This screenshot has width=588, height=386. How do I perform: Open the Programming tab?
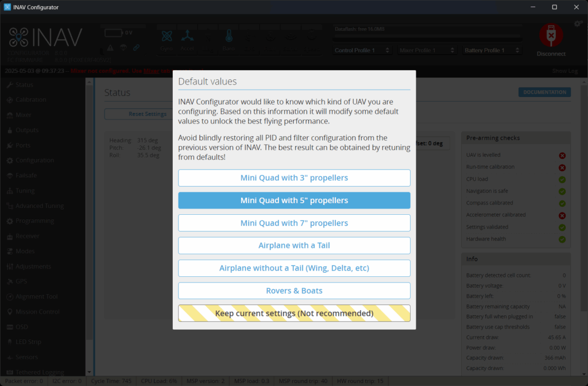pos(42,221)
